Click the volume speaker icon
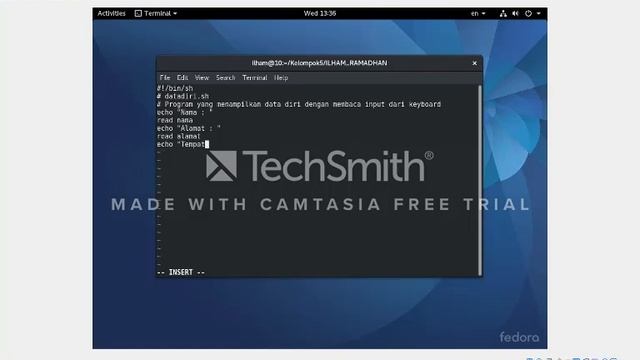This screenshot has width=640, height=360. [516, 13]
